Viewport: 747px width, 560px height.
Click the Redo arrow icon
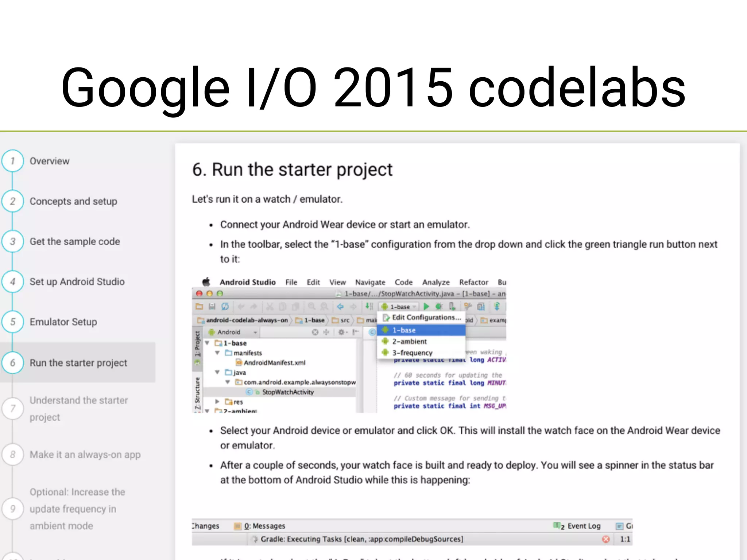click(254, 307)
